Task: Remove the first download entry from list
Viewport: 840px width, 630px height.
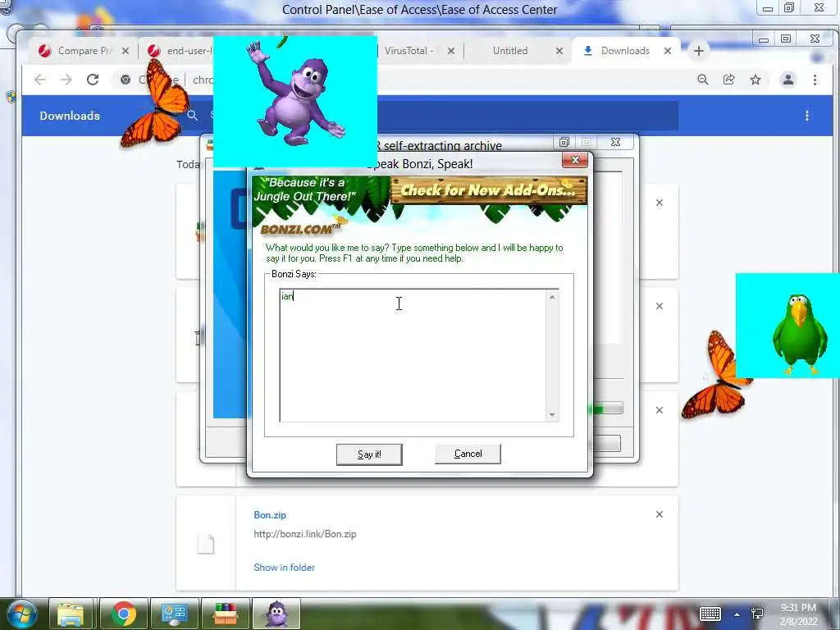Action: click(660, 203)
